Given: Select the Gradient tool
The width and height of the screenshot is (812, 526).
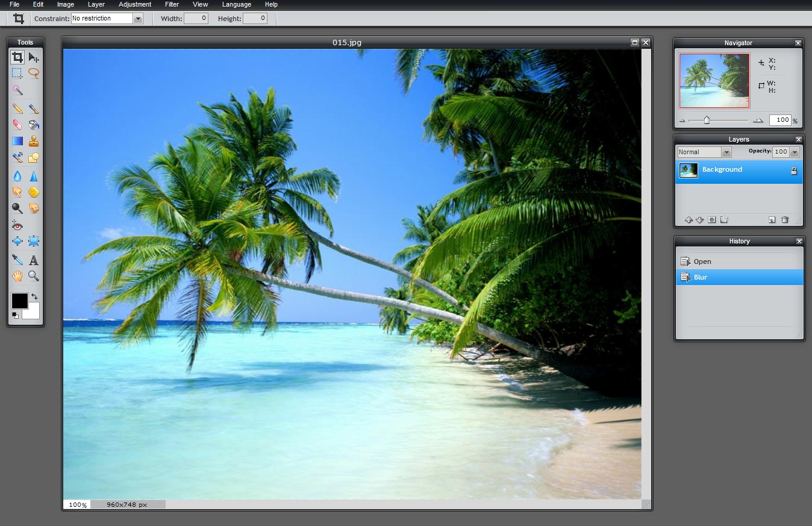Looking at the screenshot, I should [x=17, y=140].
